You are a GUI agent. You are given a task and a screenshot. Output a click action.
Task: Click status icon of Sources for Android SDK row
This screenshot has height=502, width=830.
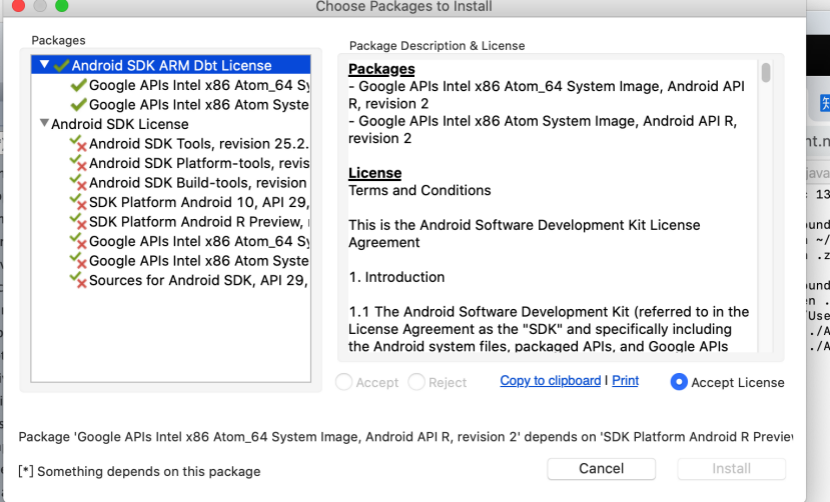[x=78, y=280]
